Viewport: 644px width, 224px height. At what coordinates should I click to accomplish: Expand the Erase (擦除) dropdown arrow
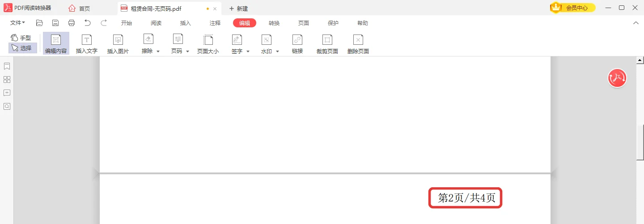(158, 52)
